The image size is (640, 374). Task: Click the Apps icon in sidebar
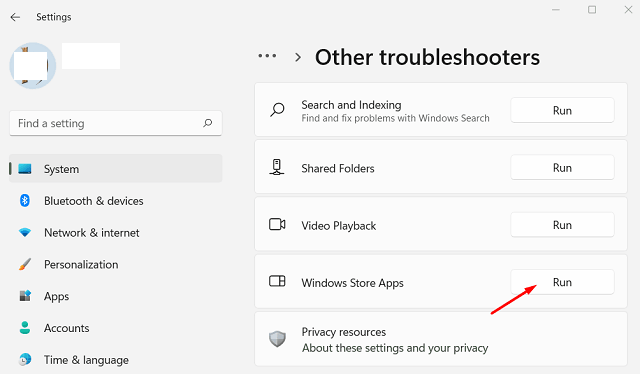[25, 296]
